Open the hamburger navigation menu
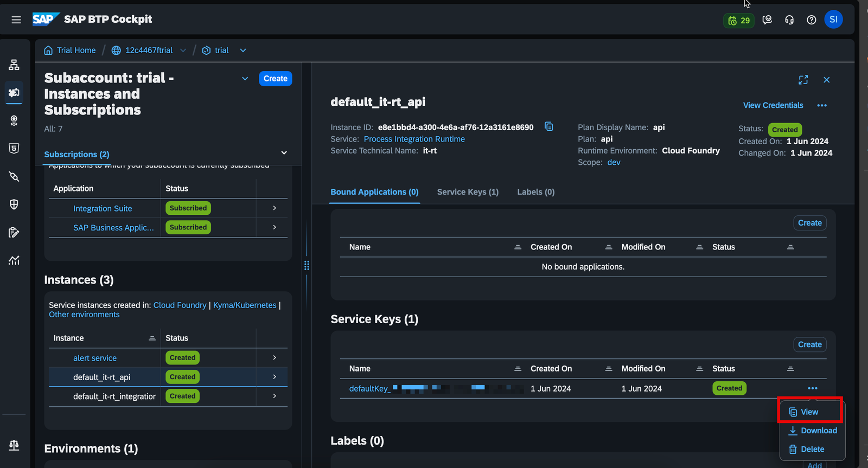This screenshot has width=868, height=468. click(x=16, y=20)
